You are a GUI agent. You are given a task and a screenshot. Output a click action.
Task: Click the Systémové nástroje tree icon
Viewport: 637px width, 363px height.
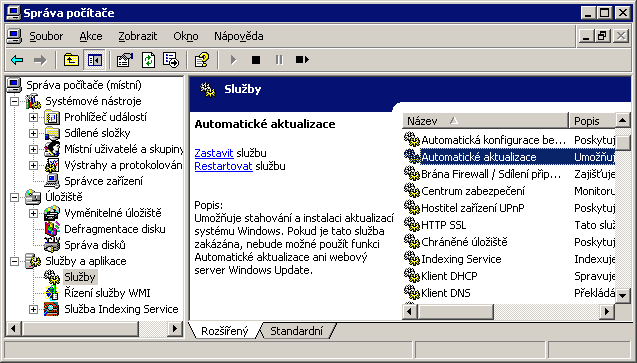[33, 101]
